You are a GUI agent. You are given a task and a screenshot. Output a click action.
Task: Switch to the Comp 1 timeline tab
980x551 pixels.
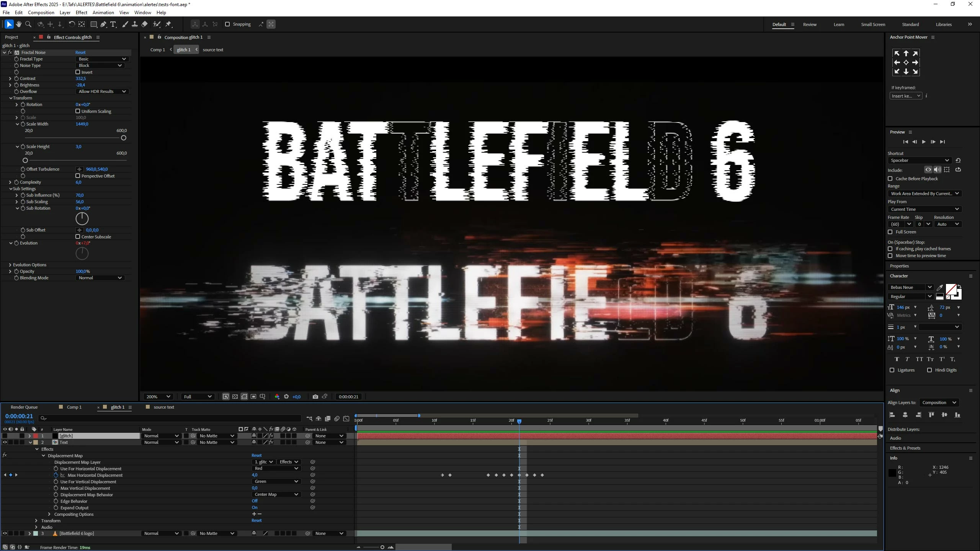coord(74,407)
